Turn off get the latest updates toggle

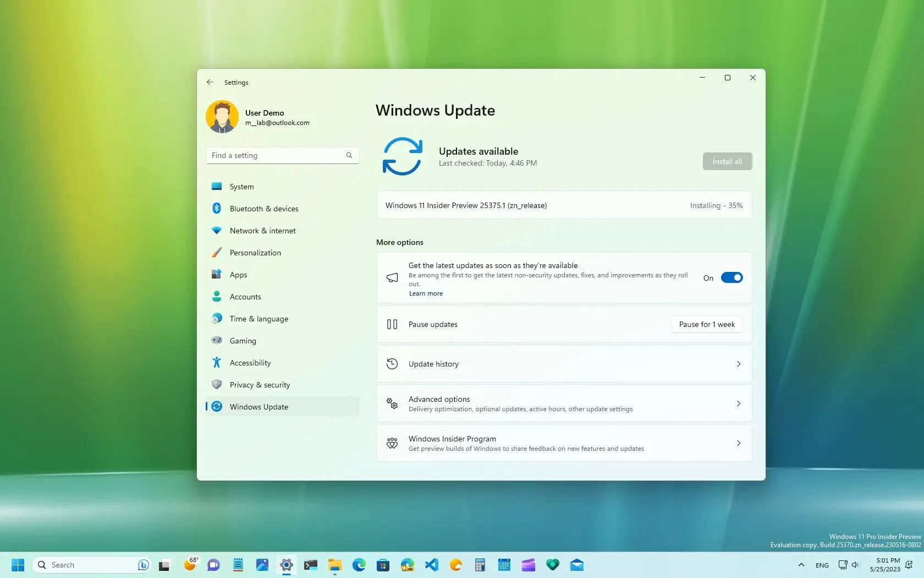732,277
